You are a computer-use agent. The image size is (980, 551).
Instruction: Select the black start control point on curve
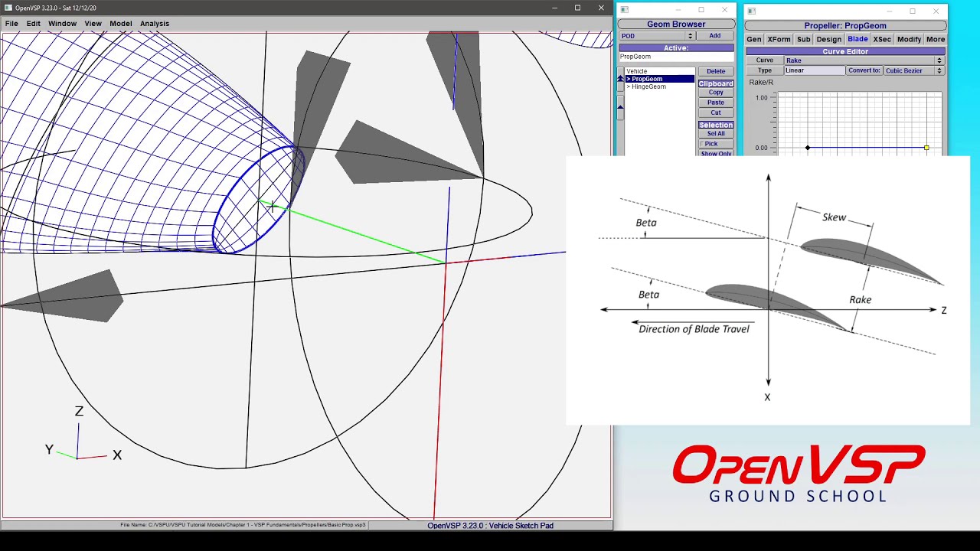808,148
